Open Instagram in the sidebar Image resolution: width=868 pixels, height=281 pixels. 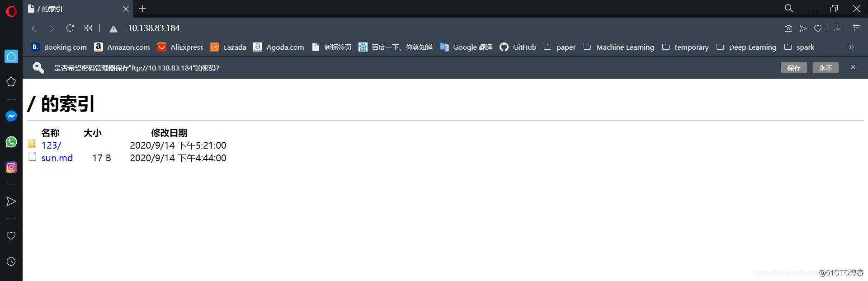tap(11, 167)
